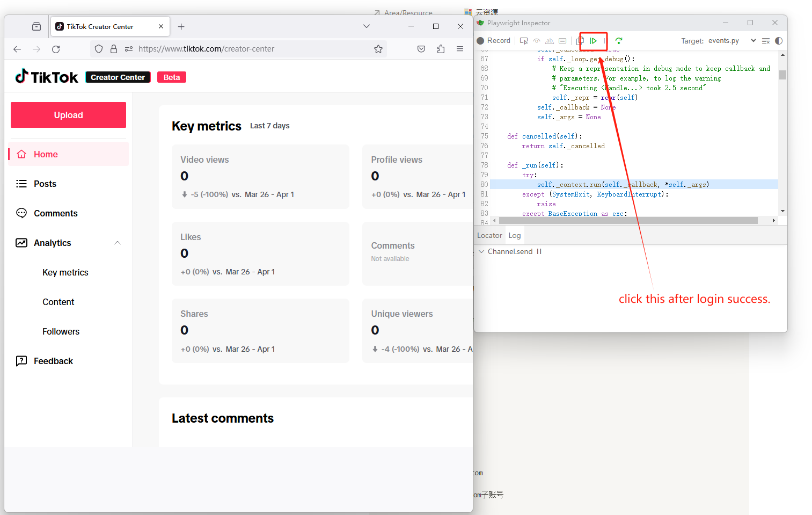Viewport: 812px width, 515px height.
Task: Click the Assert value icon
Action: pos(562,41)
